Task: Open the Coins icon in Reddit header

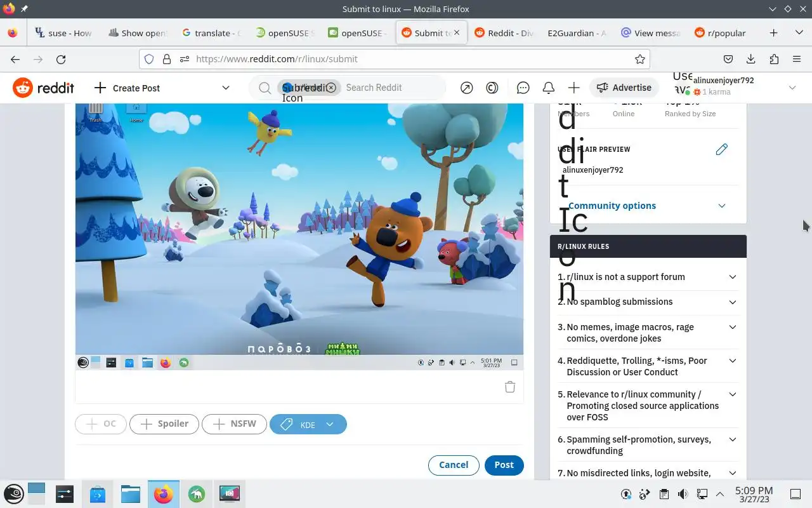Action: click(492, 88)
